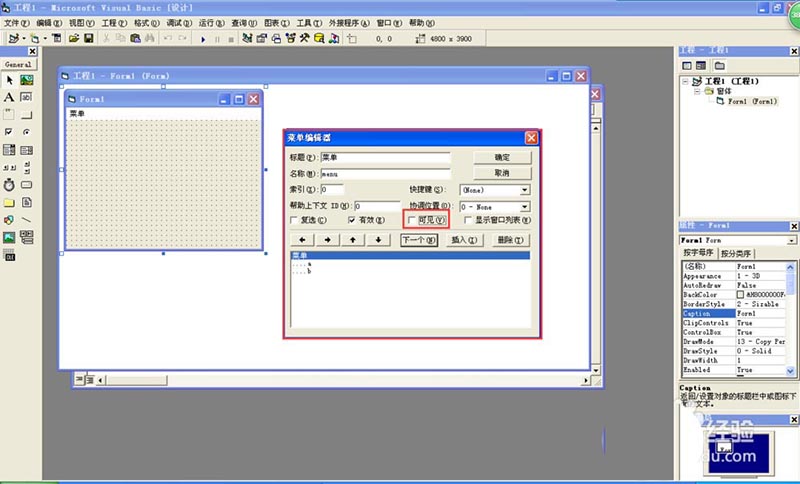This screenshot has width=800, height=484.
Task: Select the DirListBox folder control
Action: [x=9, y=202]
